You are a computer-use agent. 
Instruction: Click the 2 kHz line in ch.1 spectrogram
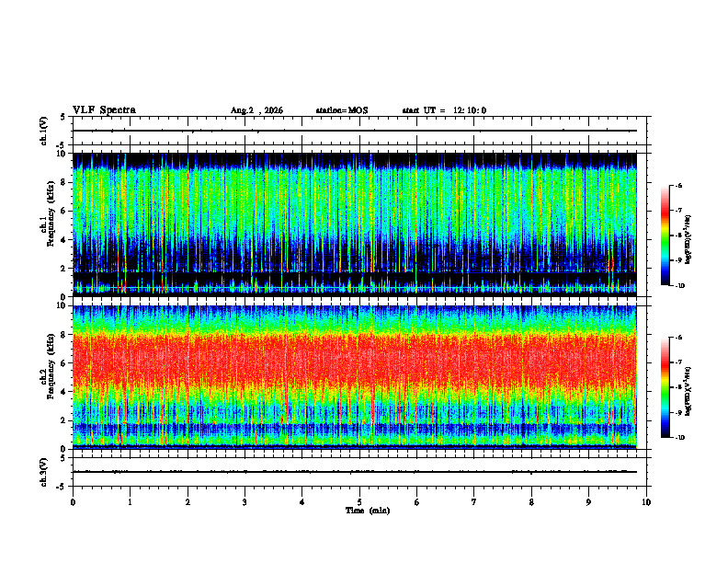[x=355, y=270]
